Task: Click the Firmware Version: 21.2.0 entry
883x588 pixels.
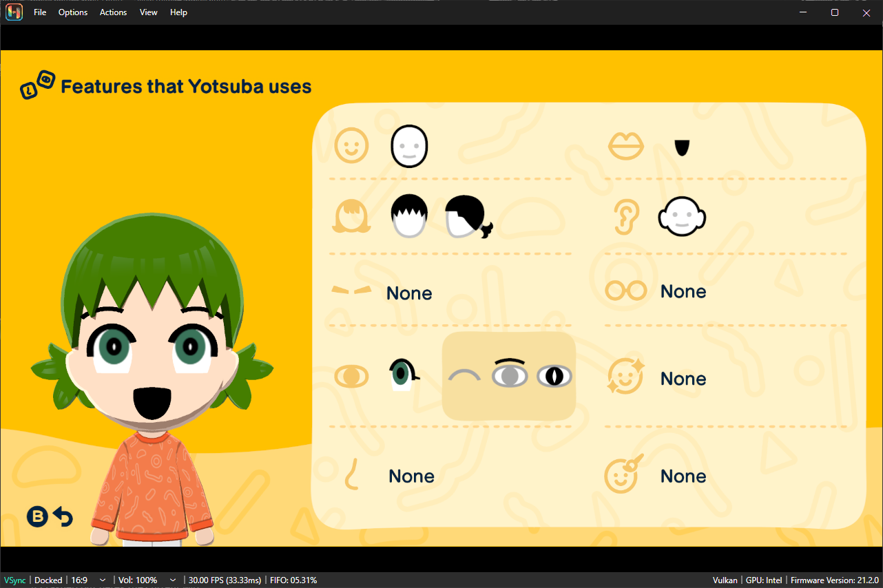Action: (835, 580)
